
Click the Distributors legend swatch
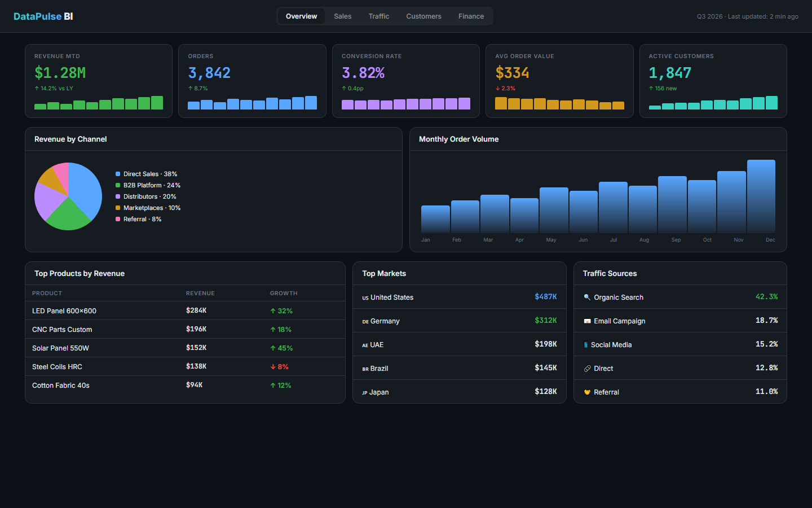coord(118,196)
